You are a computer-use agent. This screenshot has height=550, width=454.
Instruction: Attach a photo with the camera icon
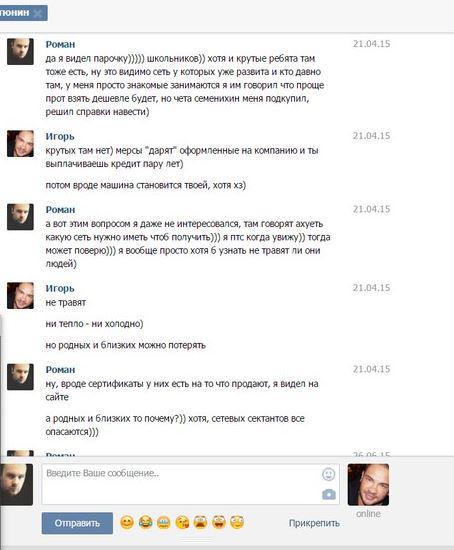tap(329, 495)
